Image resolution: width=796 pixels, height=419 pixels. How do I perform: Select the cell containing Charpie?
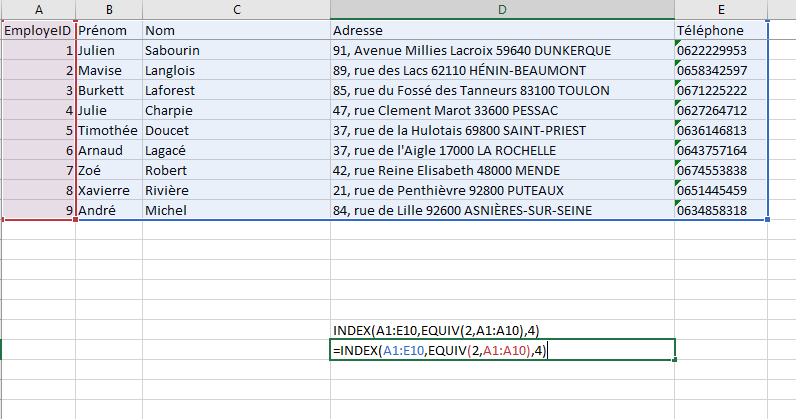(x=237, y=110)
